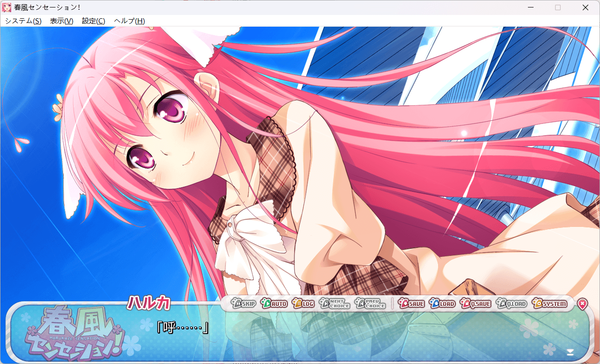Image resolution: width=600 pixels, height=364 pixels.
Task: Minimize the game window
Action: [x=530, y=7]
